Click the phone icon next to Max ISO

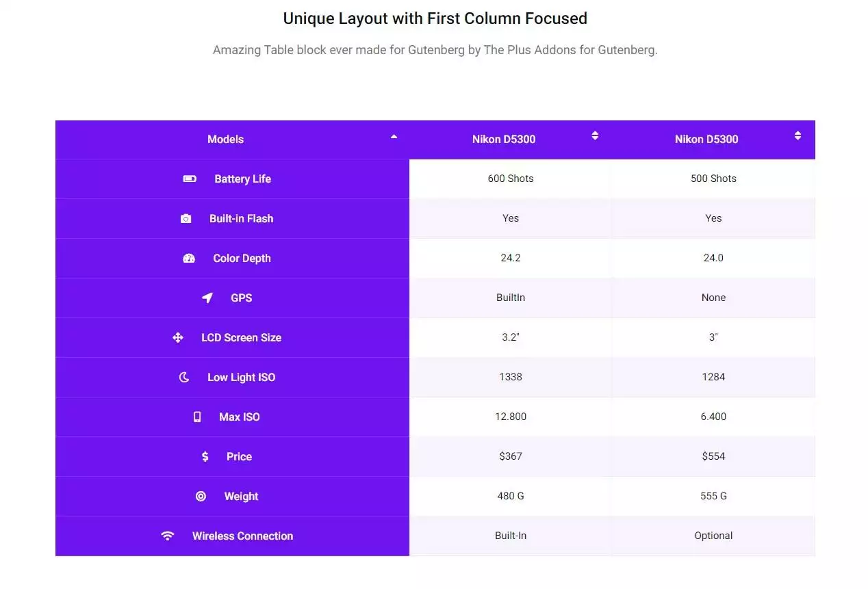click(197, 417)
